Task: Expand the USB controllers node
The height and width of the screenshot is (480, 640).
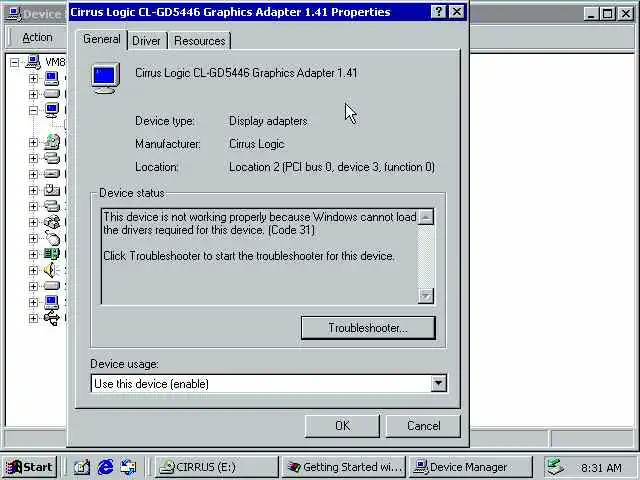Action: click(x=33, y=318)
